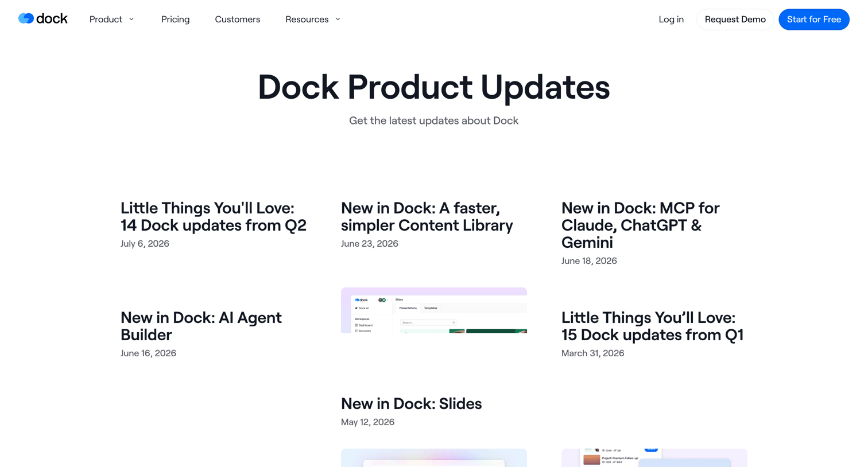Go to the Pricing page
This screenshot has height=467, width=868.
point(176,20)
